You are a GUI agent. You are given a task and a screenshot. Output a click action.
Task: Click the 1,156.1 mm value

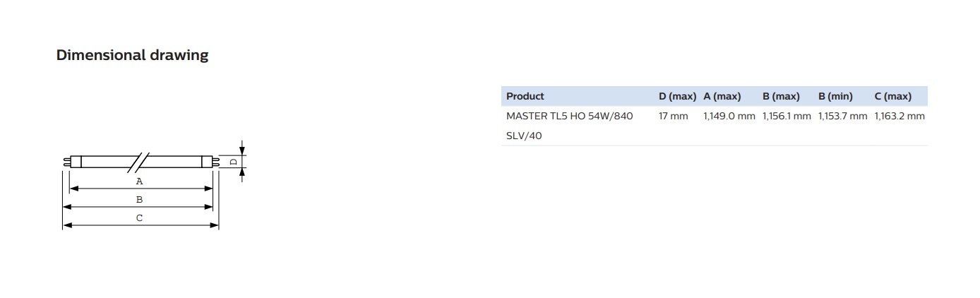click(787, 116)
